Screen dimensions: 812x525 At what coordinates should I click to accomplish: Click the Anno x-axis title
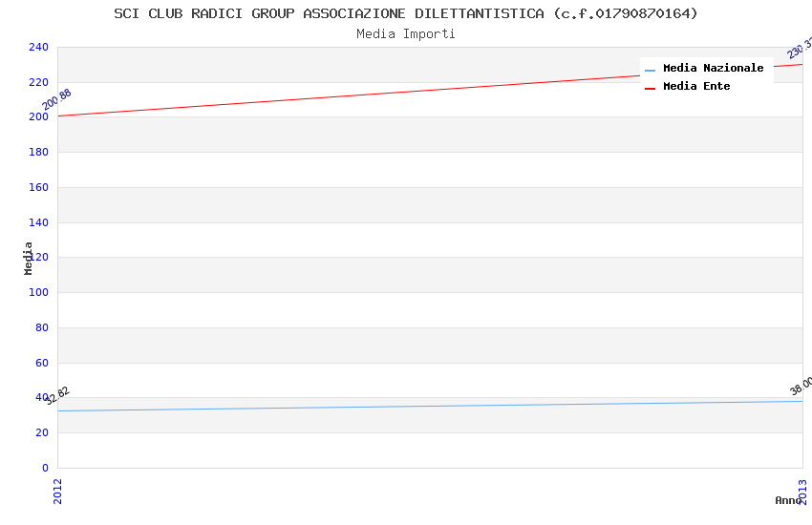tap(788, 500)
